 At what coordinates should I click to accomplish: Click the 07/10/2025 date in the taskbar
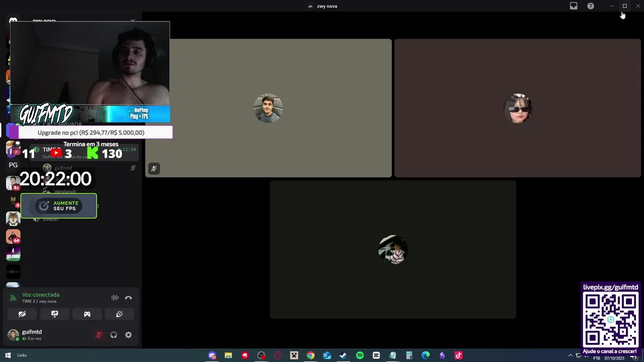coord(614,358)
